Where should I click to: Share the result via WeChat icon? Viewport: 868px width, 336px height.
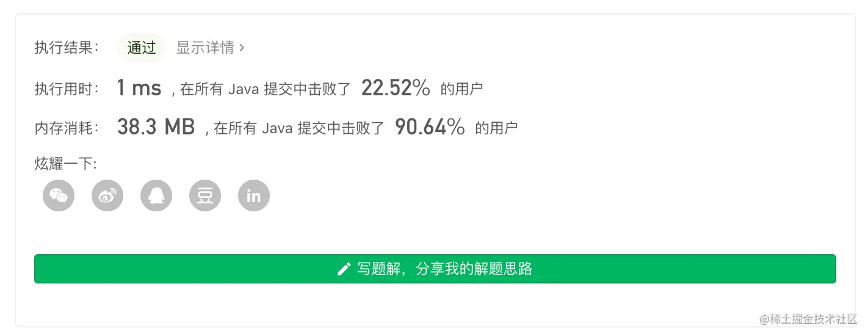59,195
